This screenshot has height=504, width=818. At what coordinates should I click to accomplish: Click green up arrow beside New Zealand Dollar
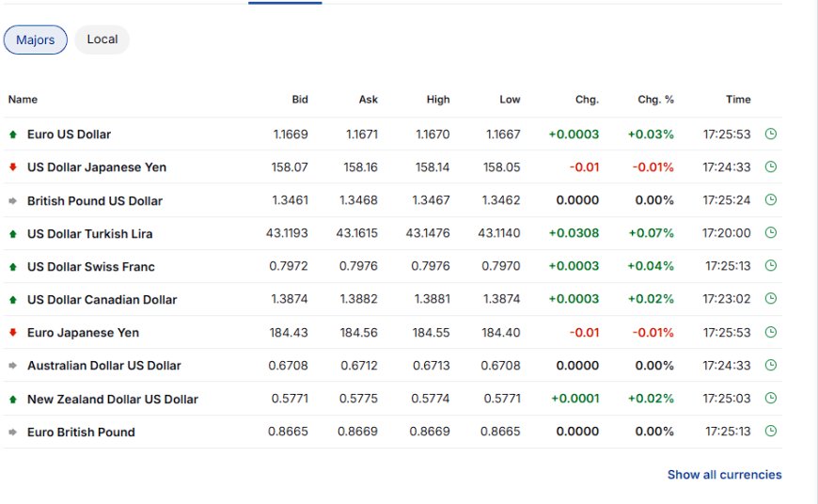click(13, 399)
